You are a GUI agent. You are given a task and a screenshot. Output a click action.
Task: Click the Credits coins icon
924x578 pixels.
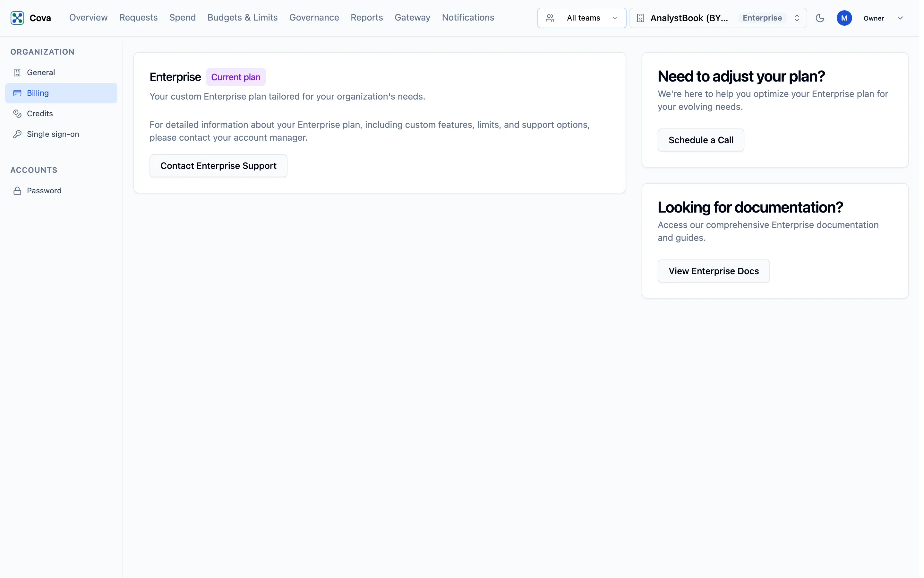point(17,114)
